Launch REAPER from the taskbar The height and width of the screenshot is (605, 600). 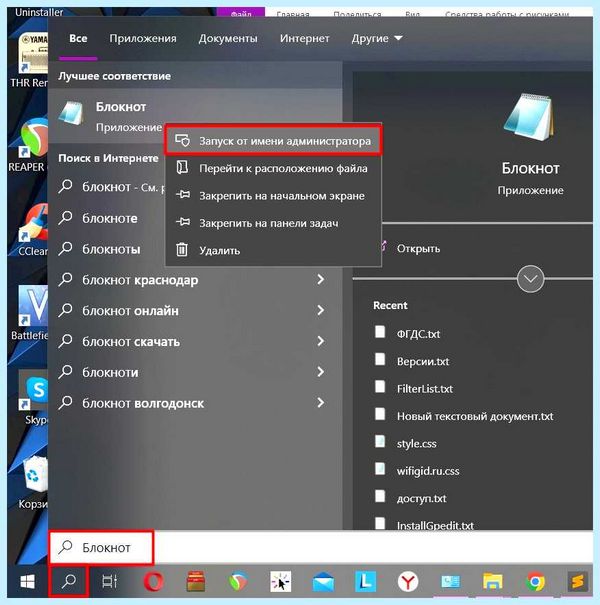(x=238, y=581)
